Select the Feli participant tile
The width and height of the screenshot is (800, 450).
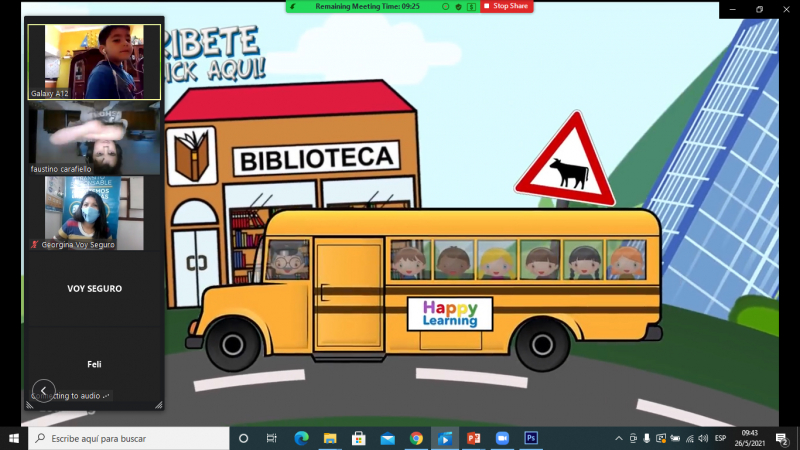(x=94, y=364)
